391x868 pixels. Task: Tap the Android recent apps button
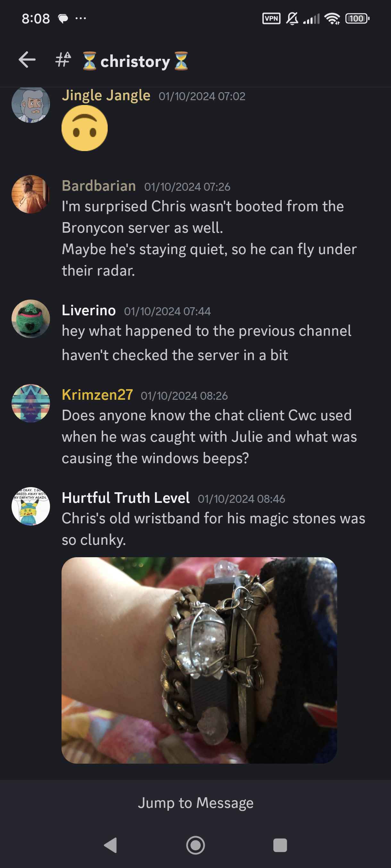(x=280, y=845)
